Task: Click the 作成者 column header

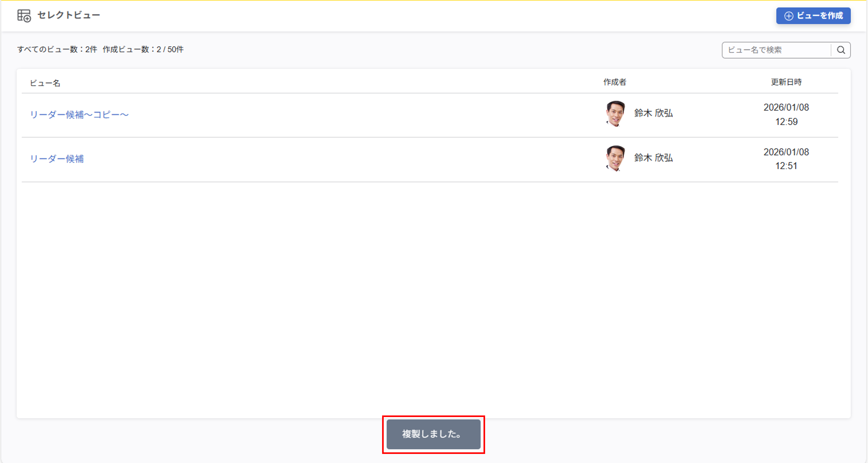Action: pos(615,82)
